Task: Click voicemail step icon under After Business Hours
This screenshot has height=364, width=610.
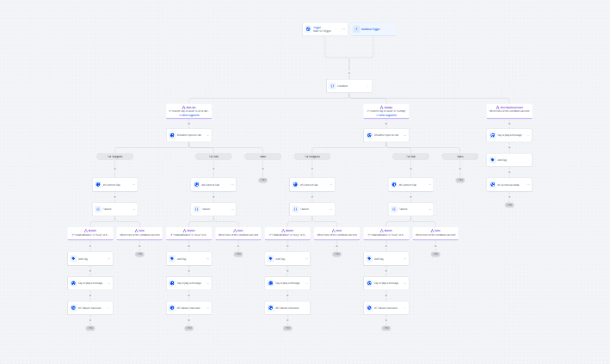Action: (492, 184)
